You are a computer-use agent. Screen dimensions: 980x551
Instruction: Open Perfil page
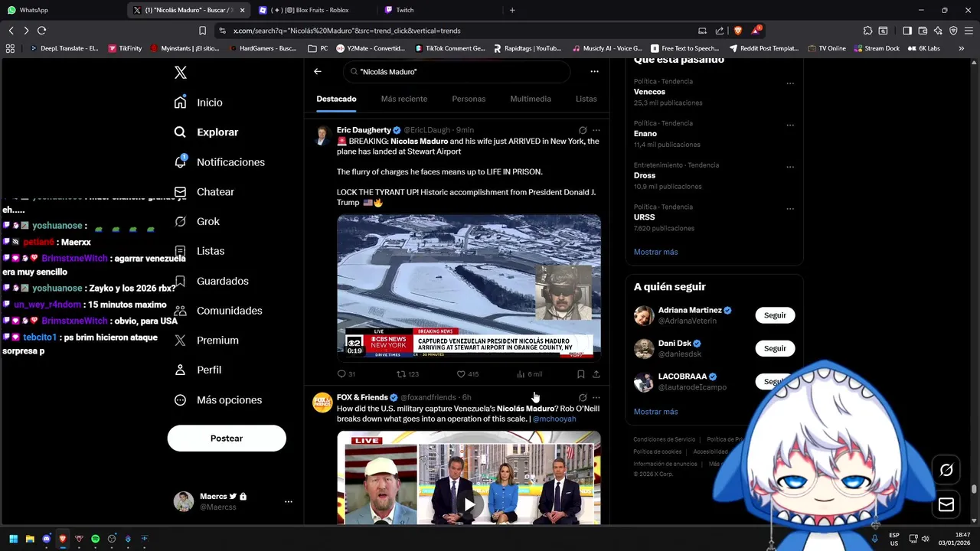click(198, 370)
